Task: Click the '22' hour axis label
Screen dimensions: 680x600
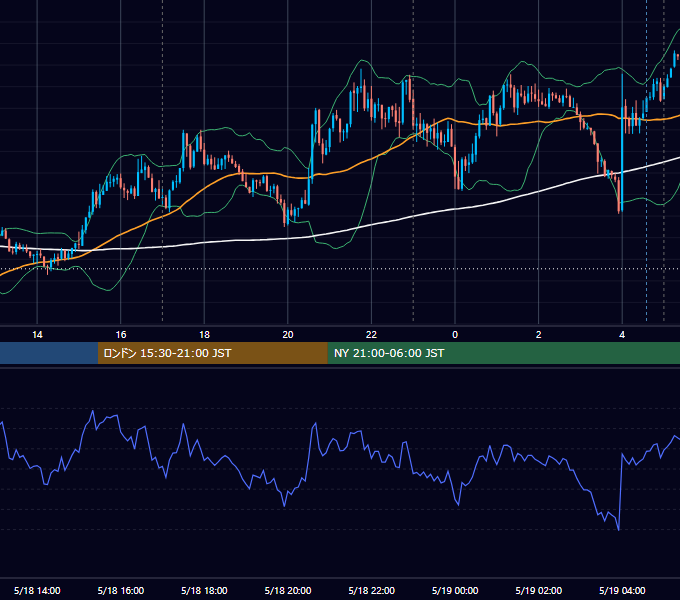Action: click(x=371, y=335)
